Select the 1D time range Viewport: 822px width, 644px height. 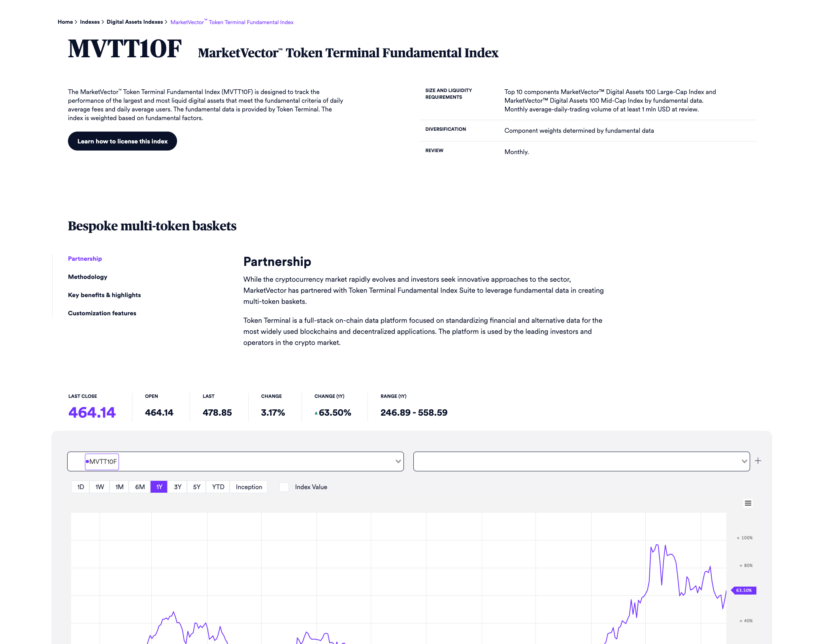81,487
